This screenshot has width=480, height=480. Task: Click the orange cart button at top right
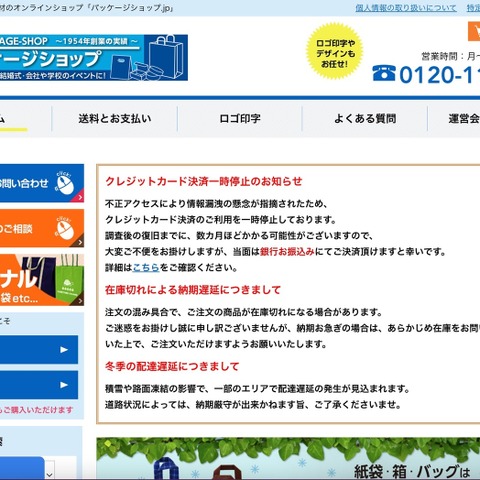coord(474,32)
